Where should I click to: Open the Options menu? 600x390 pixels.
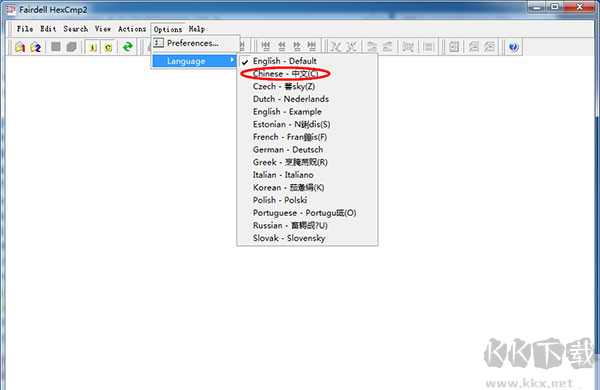tap(168, 29)
